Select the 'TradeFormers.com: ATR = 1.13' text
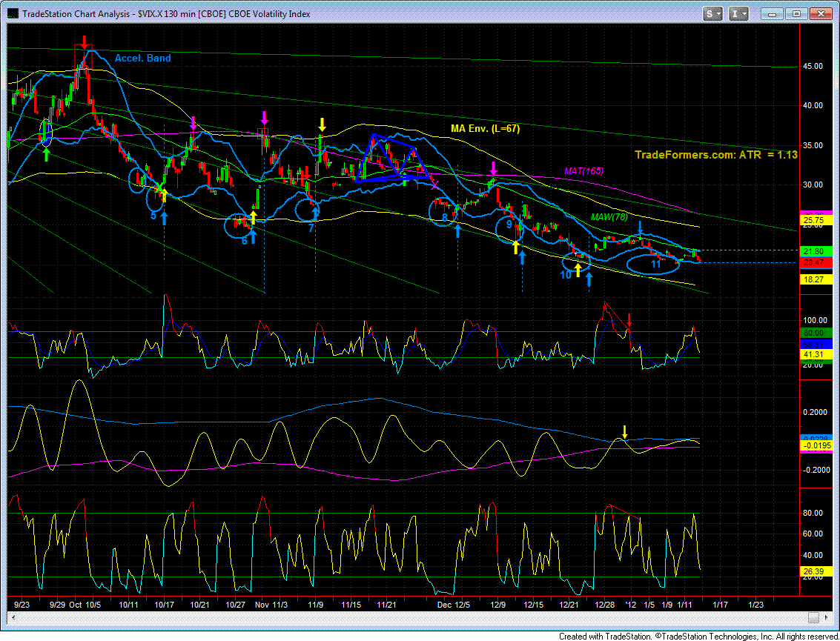Image resolution: width=840 pixels, height=641 pixels. [x=715, y=156]
